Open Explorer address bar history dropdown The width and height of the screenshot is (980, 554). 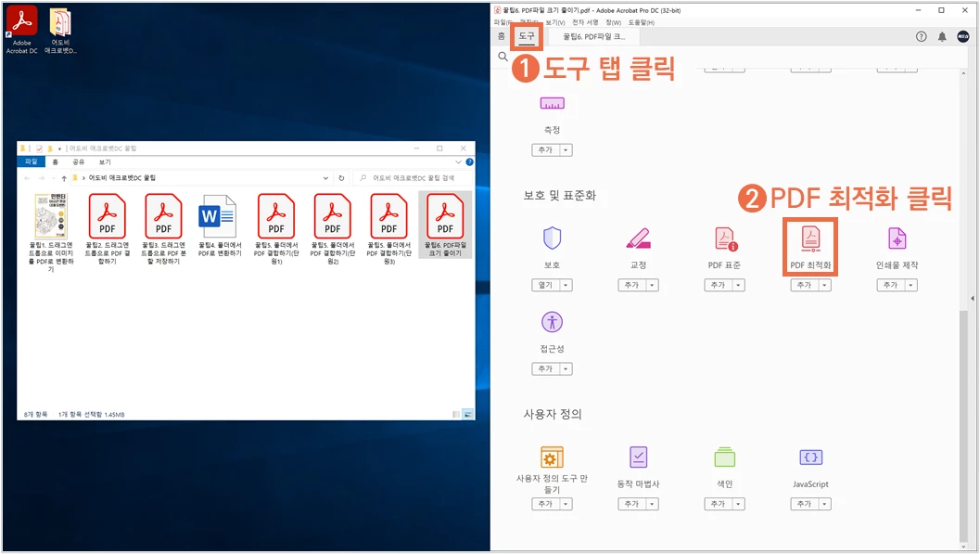[x=325, y=178]
